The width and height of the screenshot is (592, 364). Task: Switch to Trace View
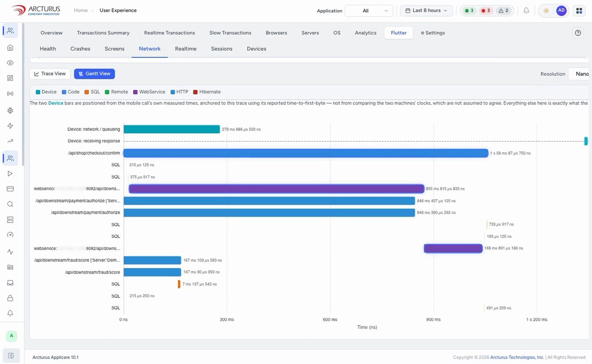50,74
